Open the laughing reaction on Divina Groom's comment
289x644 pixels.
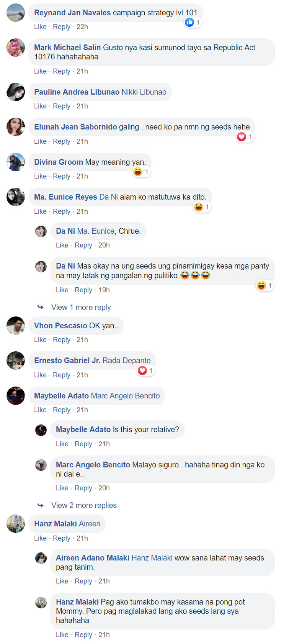pyautogui.click(x=141, y=172)
